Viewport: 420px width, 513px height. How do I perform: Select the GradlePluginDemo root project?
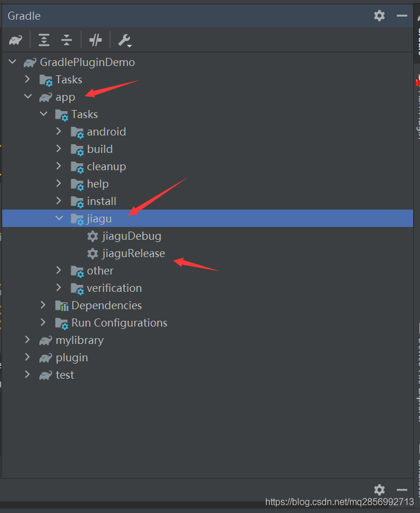click(x=87, y=63)
